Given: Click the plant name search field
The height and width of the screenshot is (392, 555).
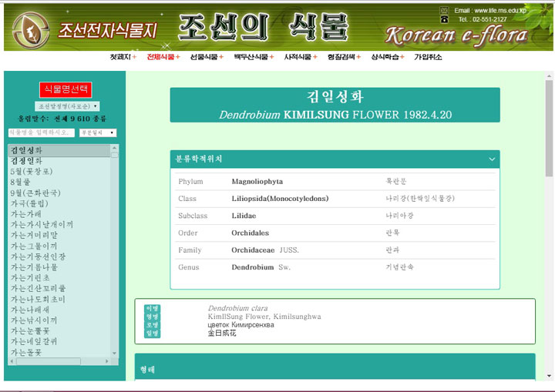Looking at the screenshot, I should coord(41,132).
